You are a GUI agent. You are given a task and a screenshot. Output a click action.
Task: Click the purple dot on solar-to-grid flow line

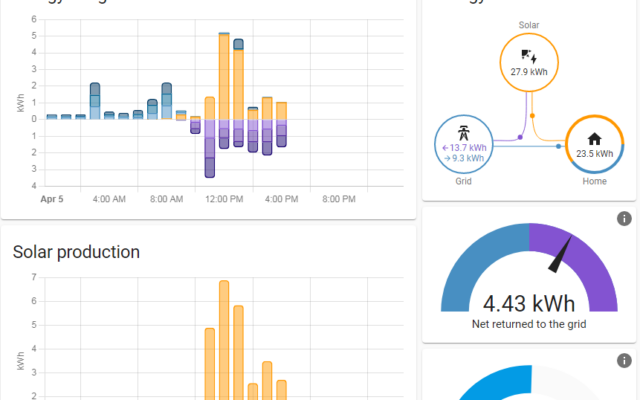520,137
